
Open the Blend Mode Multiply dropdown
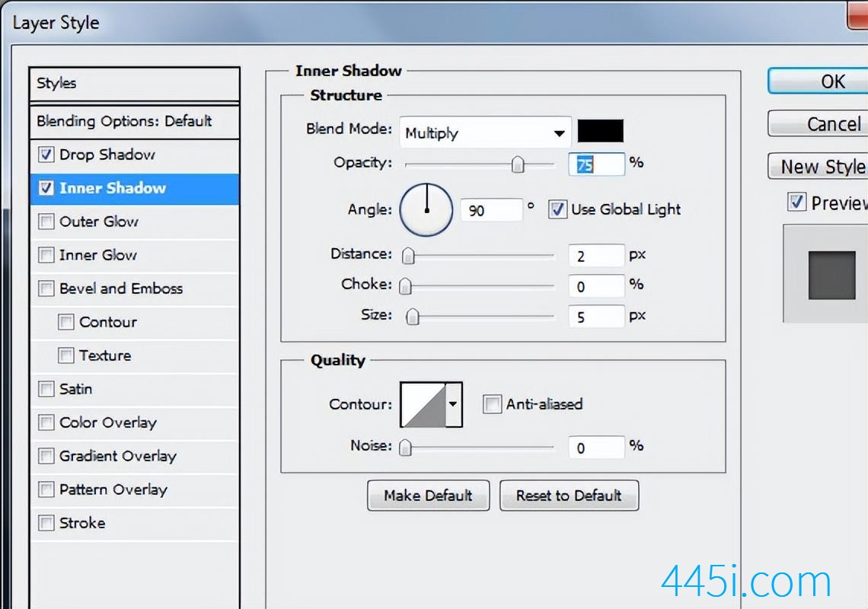(485, 133)
